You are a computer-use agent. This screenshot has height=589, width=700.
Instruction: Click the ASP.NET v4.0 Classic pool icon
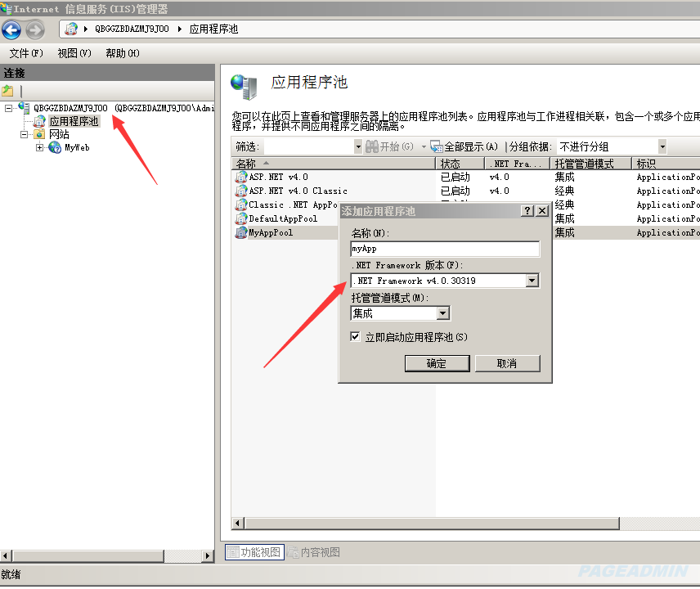(241, 191)
